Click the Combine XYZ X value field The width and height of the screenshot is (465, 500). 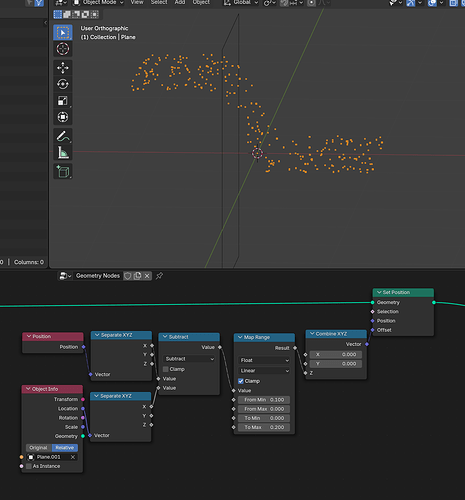coord(336,354)
